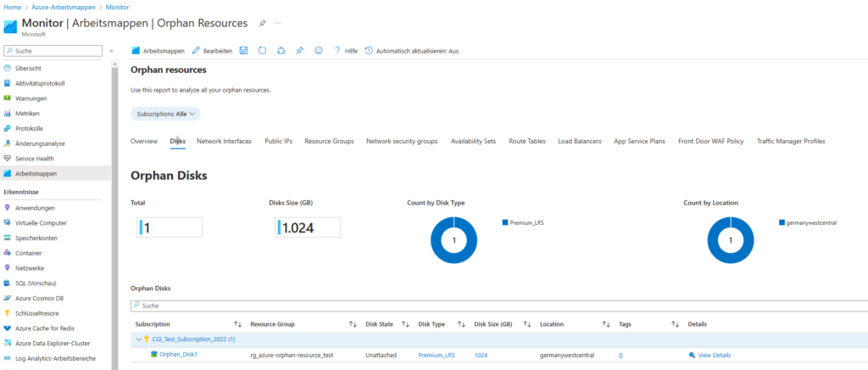Go to Azure-Arbeitsmappen breadcrumb
Screen dimensions: 868x370
64,7
